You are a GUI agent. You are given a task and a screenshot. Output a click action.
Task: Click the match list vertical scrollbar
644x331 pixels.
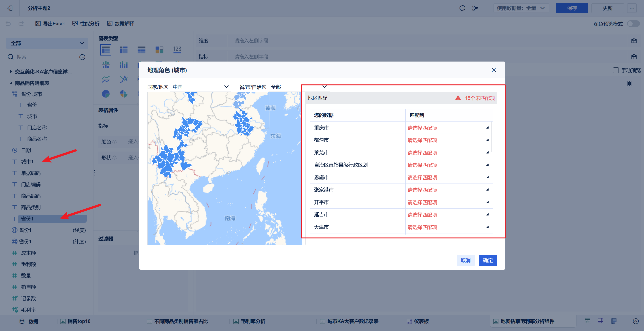click(x=491, y=137)
